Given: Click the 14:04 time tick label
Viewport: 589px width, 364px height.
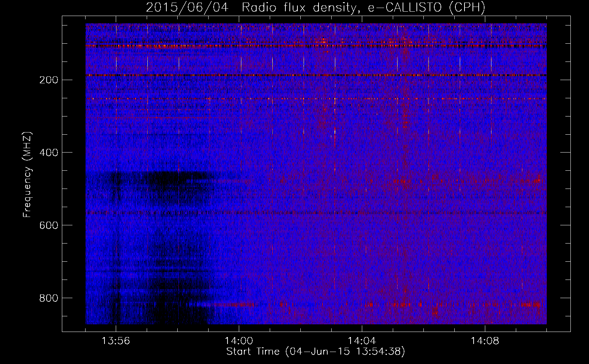Looking at the screenshot, I should click(x=362, y=341).
